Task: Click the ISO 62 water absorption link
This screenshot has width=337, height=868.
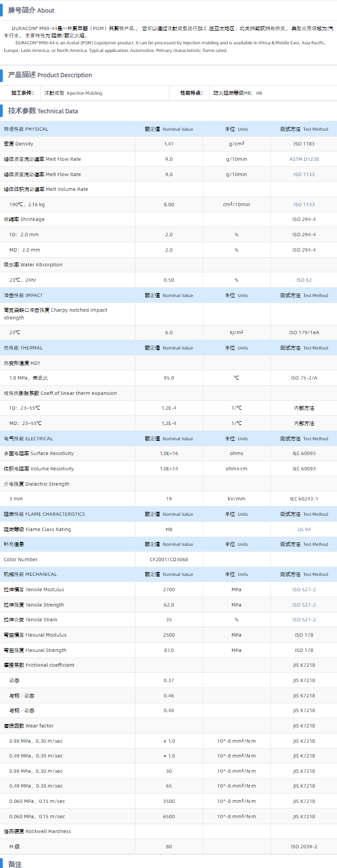Action: 304,280
